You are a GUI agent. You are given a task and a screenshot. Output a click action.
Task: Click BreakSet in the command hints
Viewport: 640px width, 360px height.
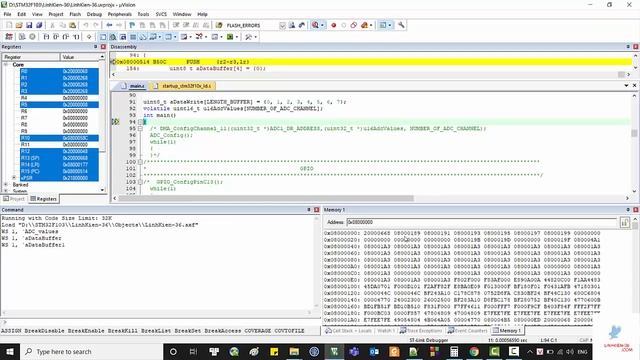coord(187,331)
